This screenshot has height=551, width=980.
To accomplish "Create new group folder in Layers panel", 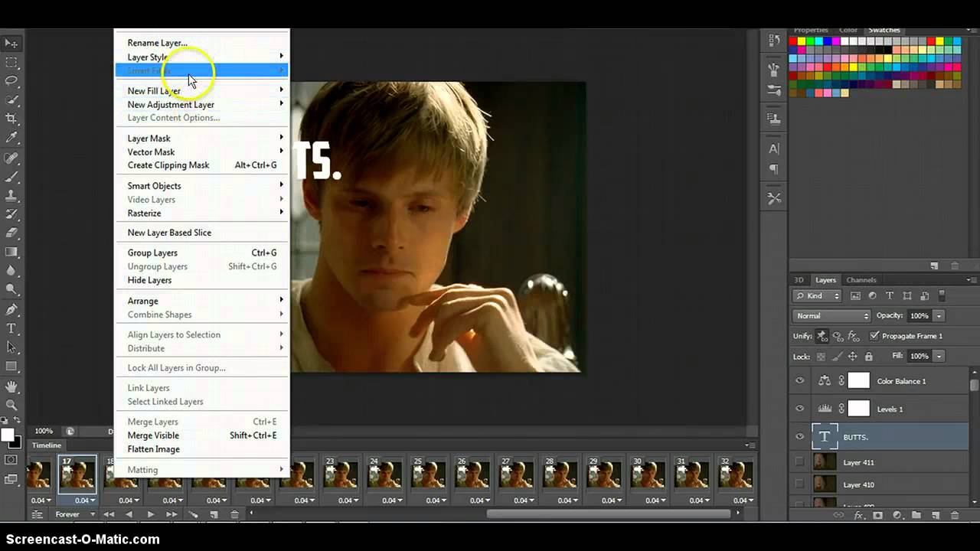I will pyautogui.click(x=916, y=516).
